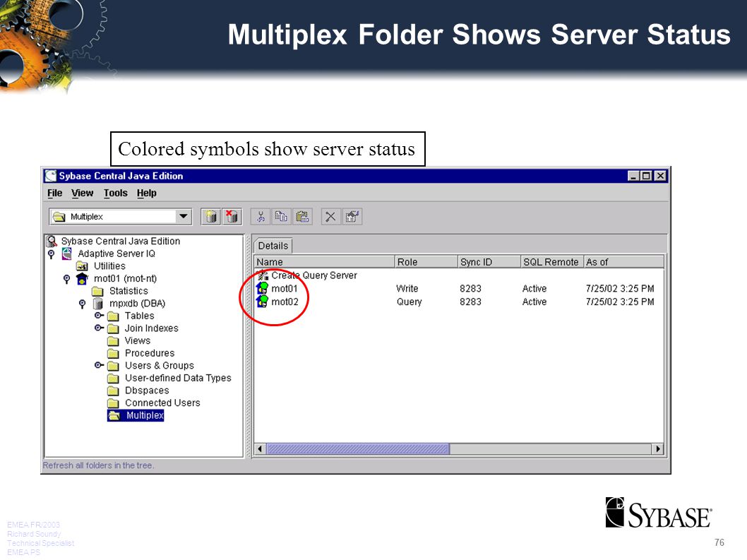Click the 'Query' role cell for mot02
The width and height of the screenshot is (747, 560).
[410, 302]
